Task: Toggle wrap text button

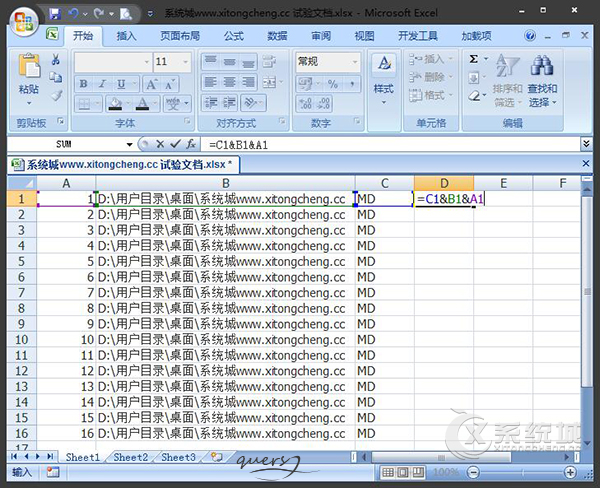Action: point(269,61)
